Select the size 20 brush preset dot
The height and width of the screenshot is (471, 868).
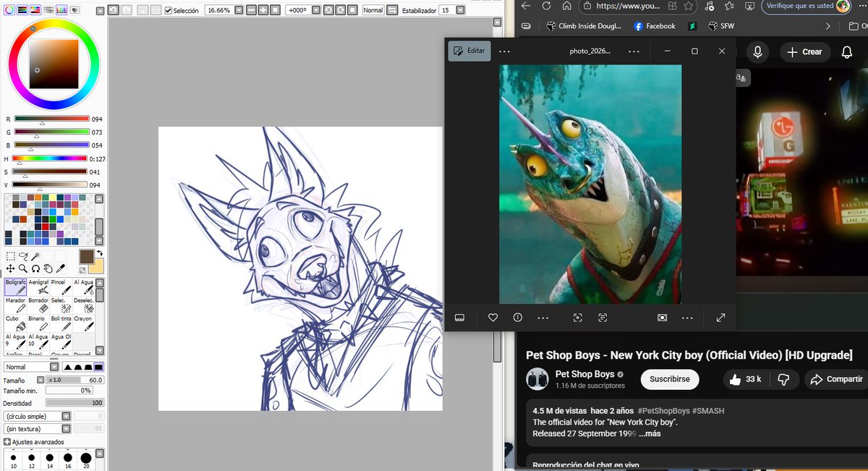[86, 458]
